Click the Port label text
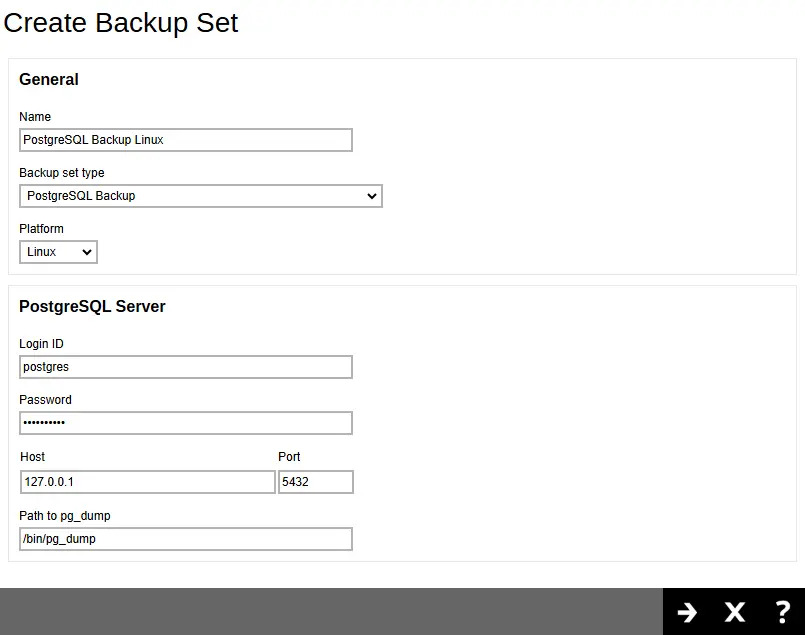This screenshot has height=635, width=805. point(289,457)
